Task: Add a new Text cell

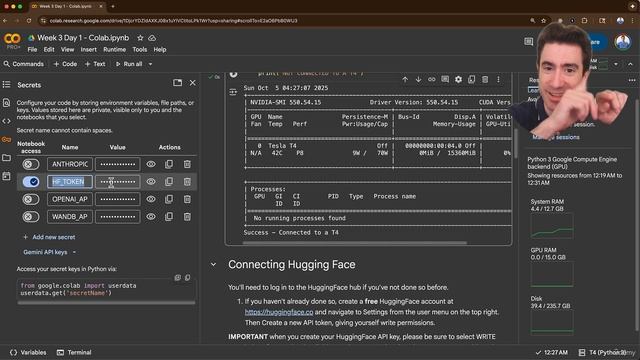Action: (95, 64)
